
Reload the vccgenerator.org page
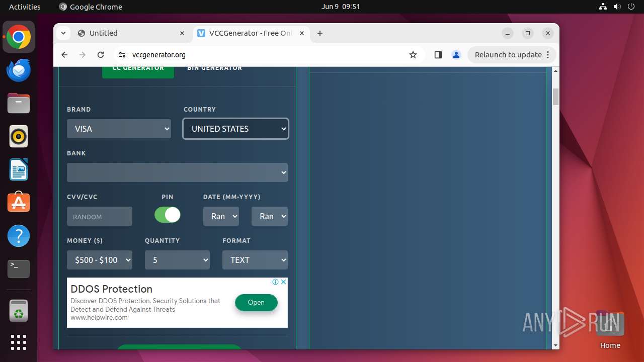click(101, 55)
